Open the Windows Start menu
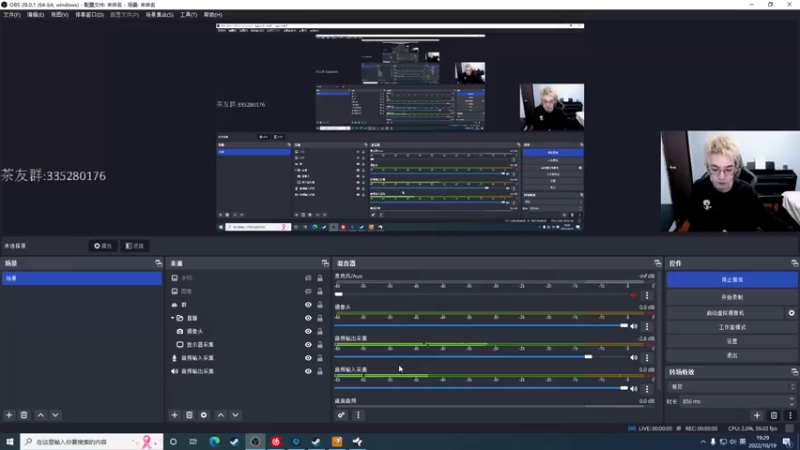 coord(10,441)
